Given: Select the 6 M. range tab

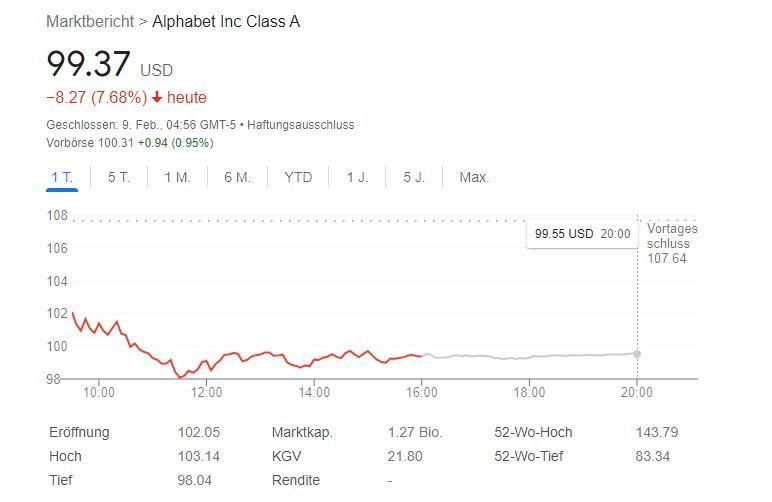Looking at the screenshot, I should point(237,177).
